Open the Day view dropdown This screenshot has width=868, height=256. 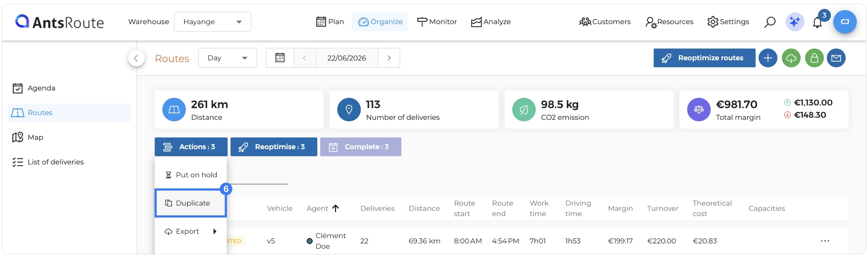[228, 58]
